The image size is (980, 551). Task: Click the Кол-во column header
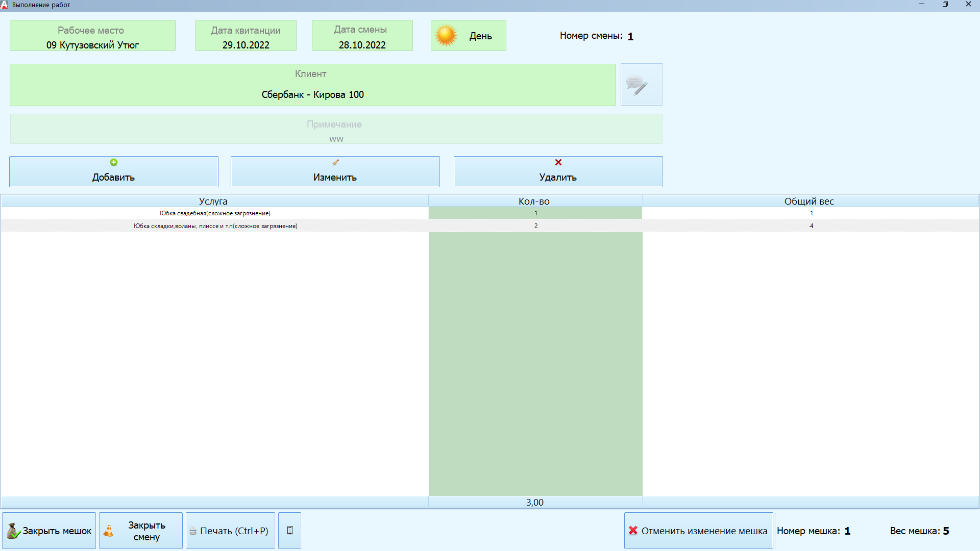(535, 201)
